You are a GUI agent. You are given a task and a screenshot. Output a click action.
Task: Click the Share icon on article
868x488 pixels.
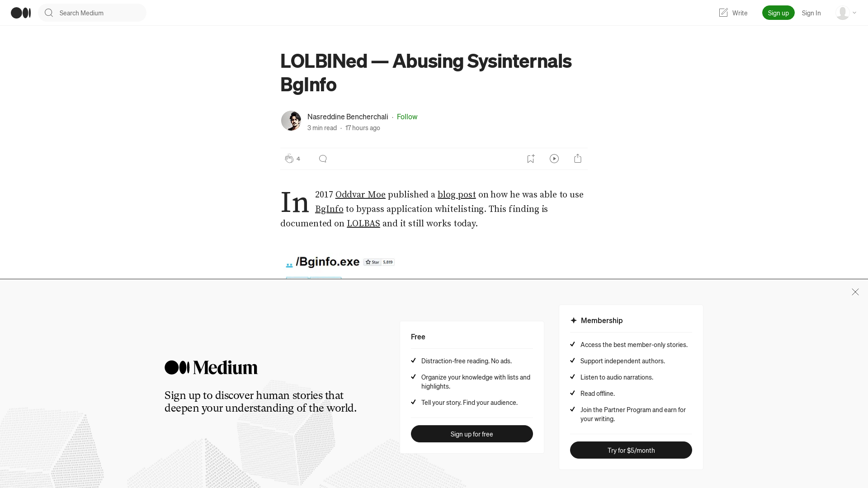tap(578, 158)
